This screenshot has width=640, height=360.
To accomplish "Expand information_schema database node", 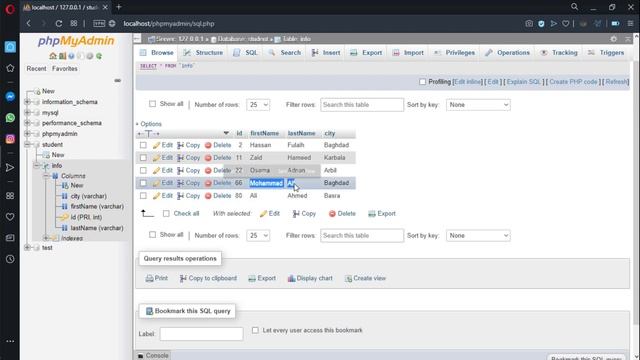I will [27, 102].
